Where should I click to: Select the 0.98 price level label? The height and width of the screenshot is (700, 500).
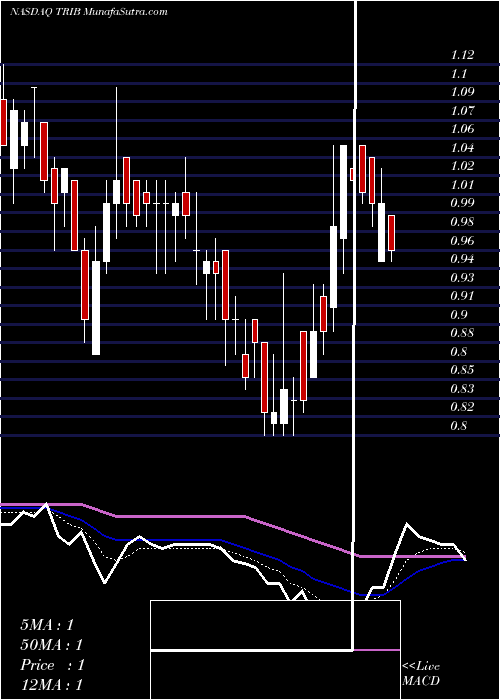(x=462, y=222)
